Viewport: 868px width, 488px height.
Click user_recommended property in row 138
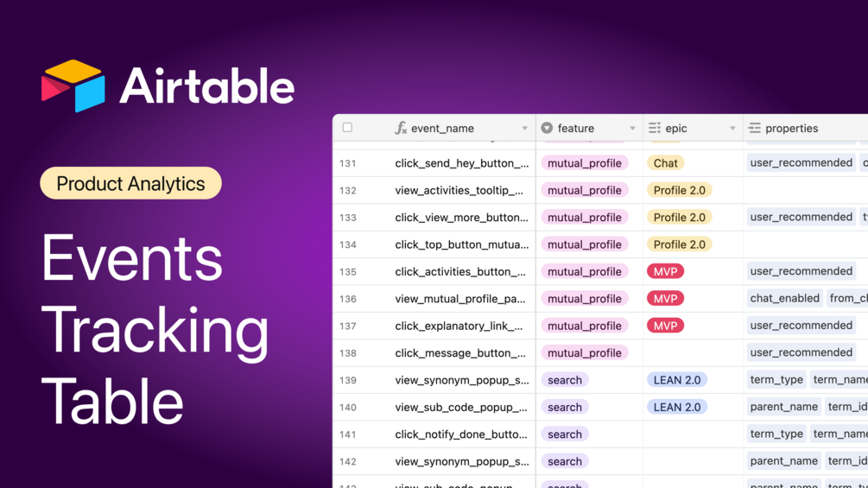(x=801, y=352)
